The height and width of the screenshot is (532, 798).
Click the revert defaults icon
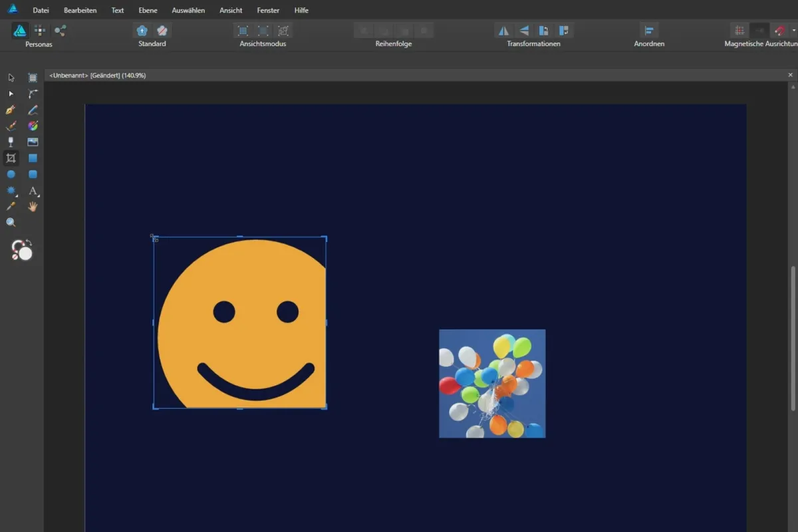(x=162, y=30)
